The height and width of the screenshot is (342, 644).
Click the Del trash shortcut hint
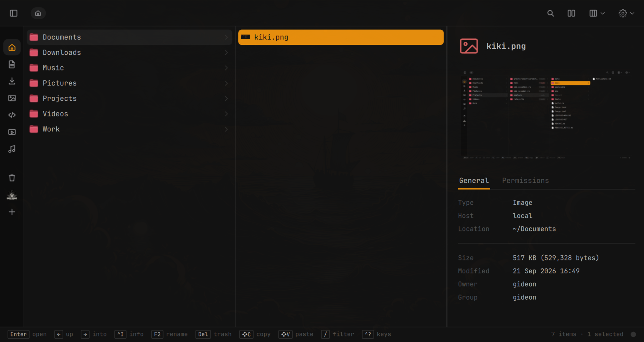pyautogui.click(x=214, y=334)
